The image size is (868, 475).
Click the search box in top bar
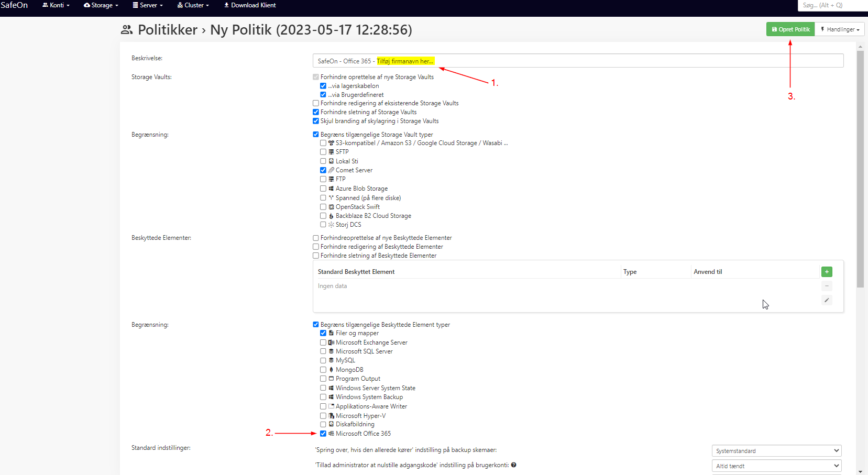[832, 5]
